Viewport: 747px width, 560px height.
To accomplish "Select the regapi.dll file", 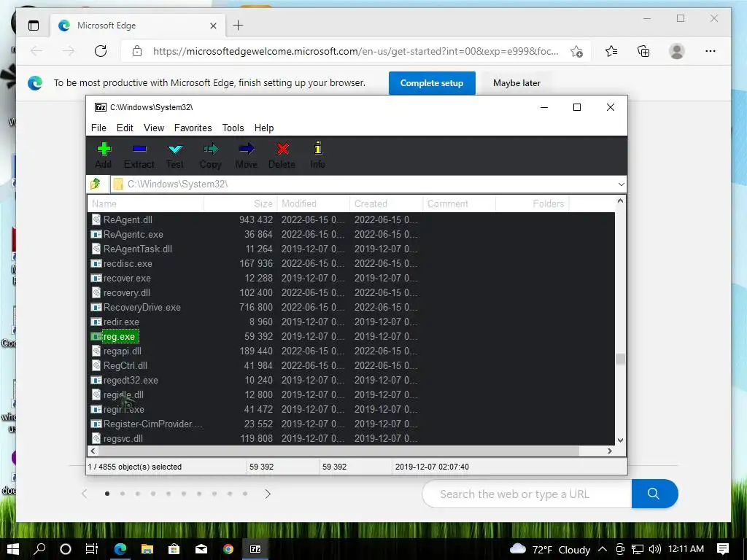I will click(x=123, y=351).
